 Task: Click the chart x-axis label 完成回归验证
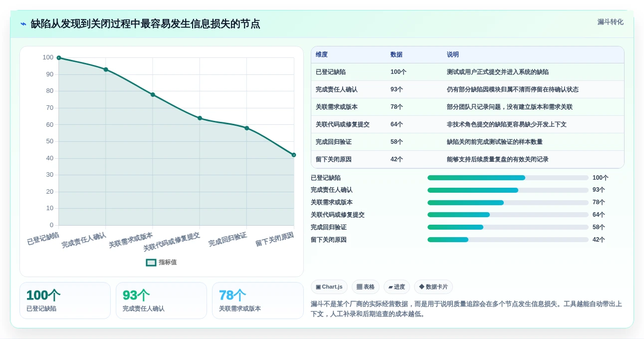227,239
